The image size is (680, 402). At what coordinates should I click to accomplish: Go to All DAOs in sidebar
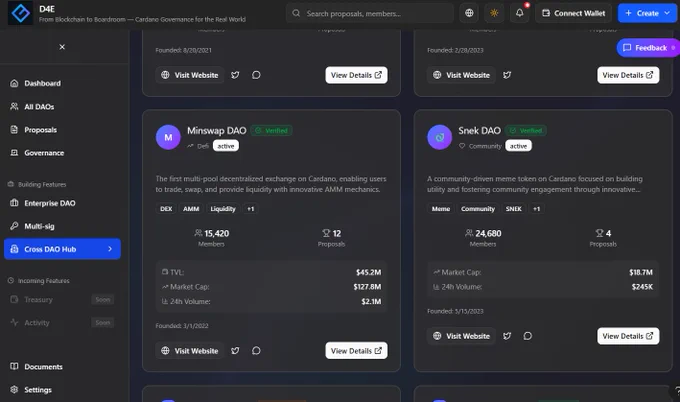click(62, 107)
